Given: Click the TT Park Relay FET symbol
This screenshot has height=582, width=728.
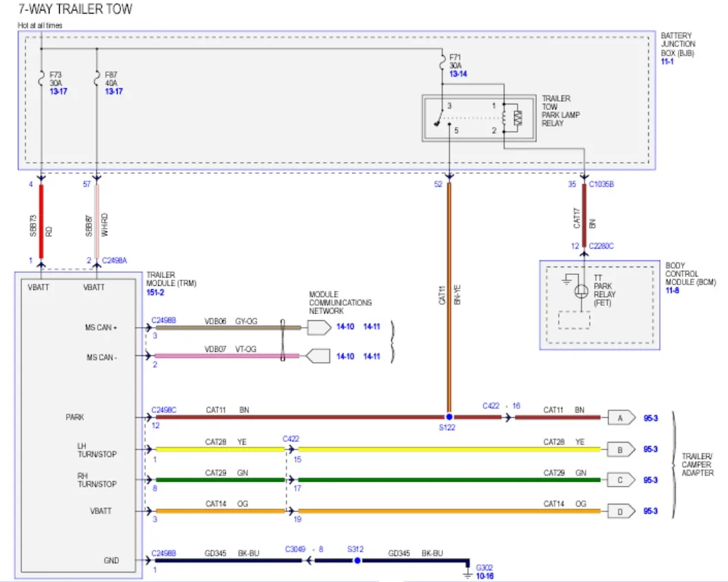Looking at the screenshot, I should [x=582, y=291].
